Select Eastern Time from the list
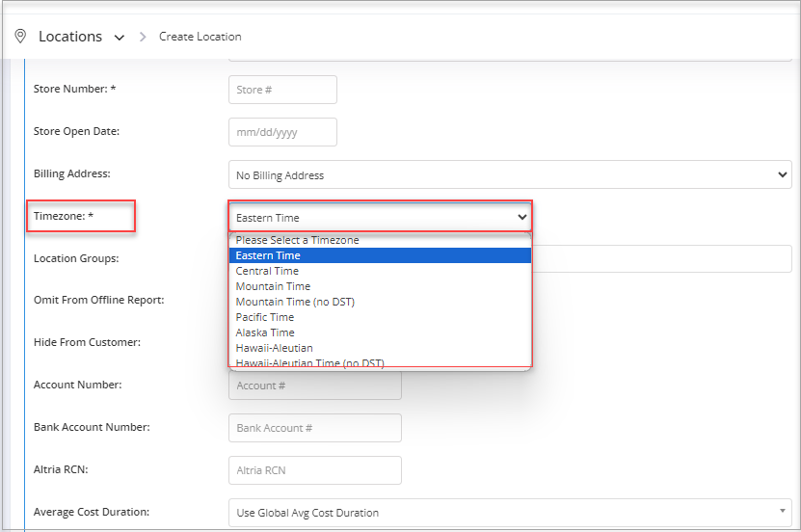Viewport: 801px width, 532px height. point(380,255)
